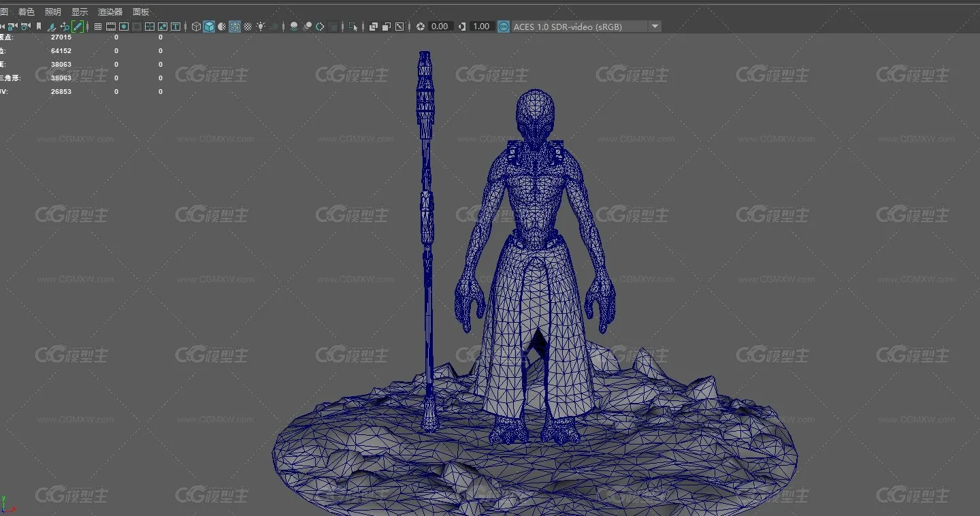Screen dimensions: 980x516
Task: Click the Gamma value field 1.00
Action: (481, 27)
